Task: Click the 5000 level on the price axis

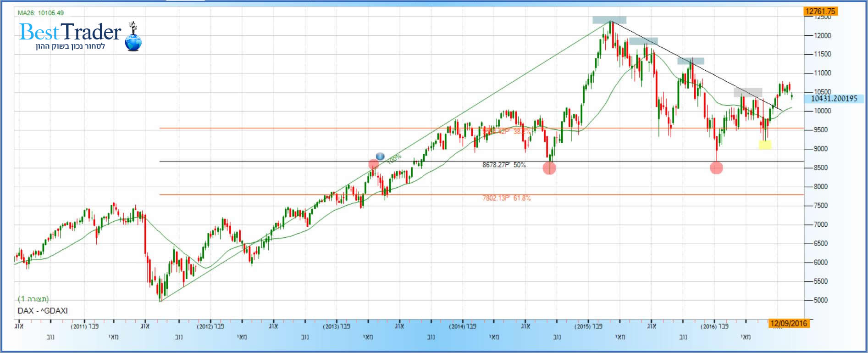Action: (x=820, y=300)
